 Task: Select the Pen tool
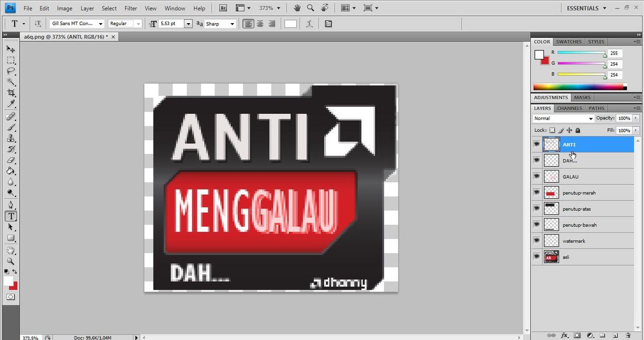click(11, 205)
